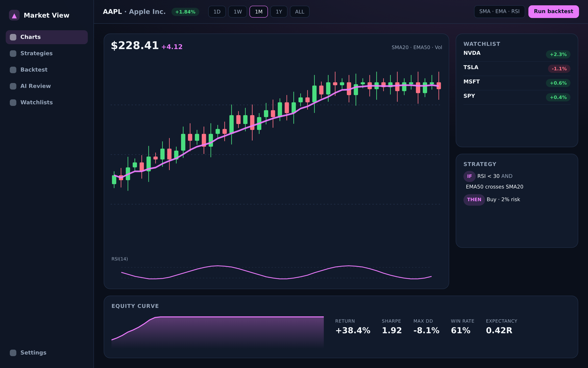Show ALL time range
The width and height of the screenshot is (588, 368).
tap(300, 12)
